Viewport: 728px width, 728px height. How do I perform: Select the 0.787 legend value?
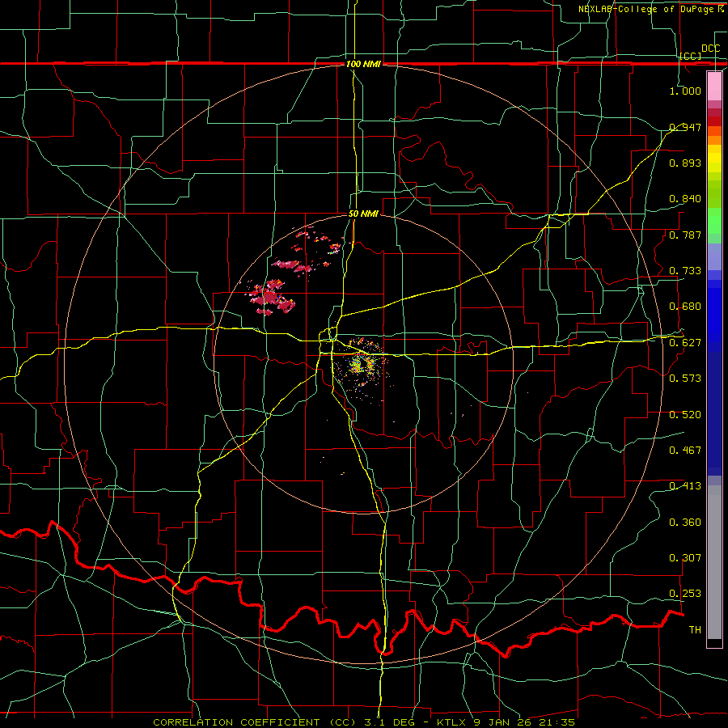685,235
